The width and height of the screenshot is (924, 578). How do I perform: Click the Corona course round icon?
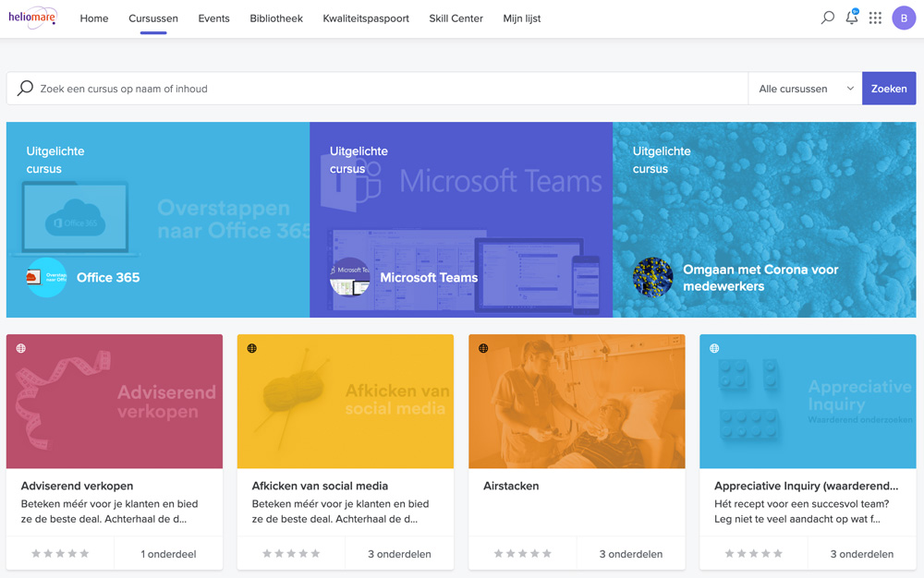pyautogui.click(x=652, y=277)
